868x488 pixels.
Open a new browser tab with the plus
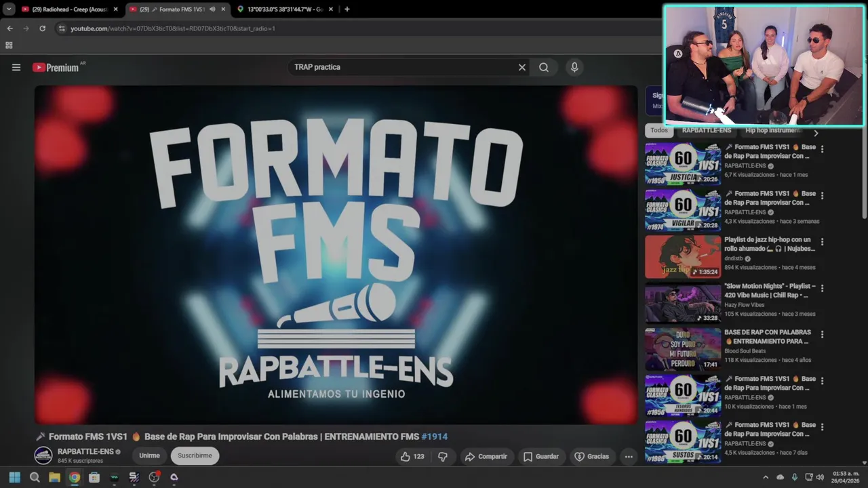tap(347, 9)
